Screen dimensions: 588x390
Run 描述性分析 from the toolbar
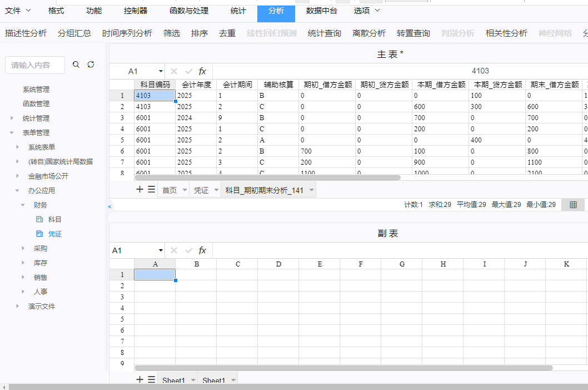(26, 33)
